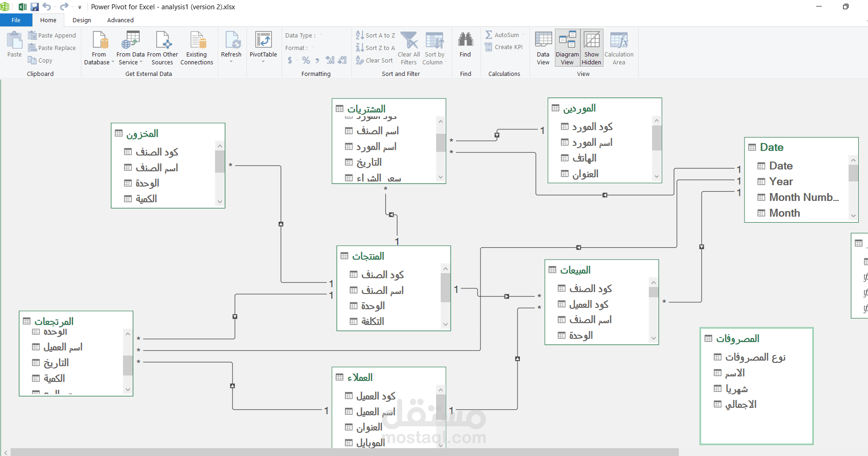The width and height of the screenshot is (868, 456).
Task: Open the Customize Quick Access Toolbar dropdown
Action: point(80,7)
